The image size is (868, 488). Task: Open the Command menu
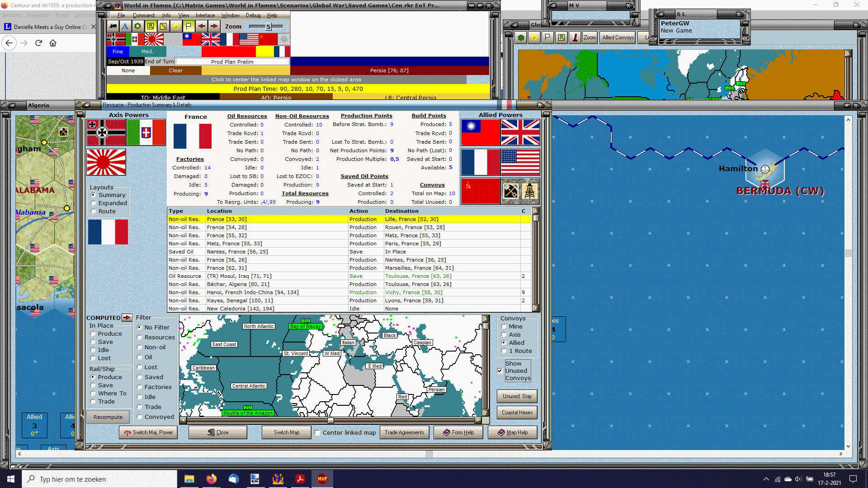[143, 15]
